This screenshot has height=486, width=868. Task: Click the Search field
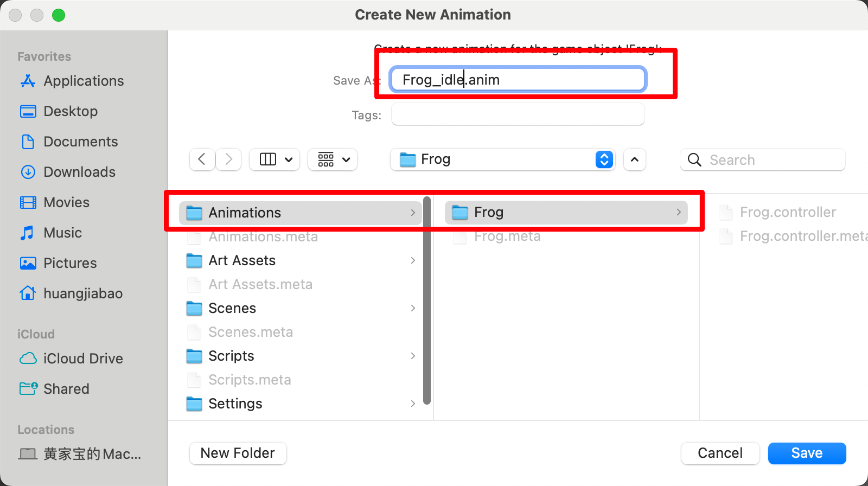click(762, 159)
